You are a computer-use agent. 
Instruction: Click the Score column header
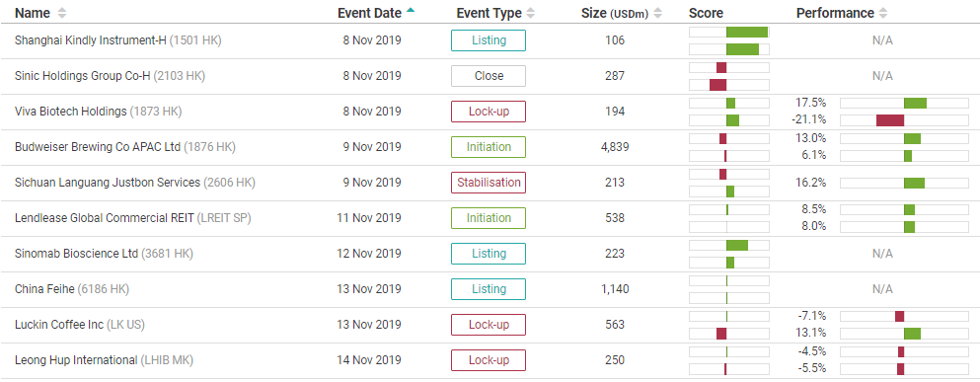click(706, 13)
